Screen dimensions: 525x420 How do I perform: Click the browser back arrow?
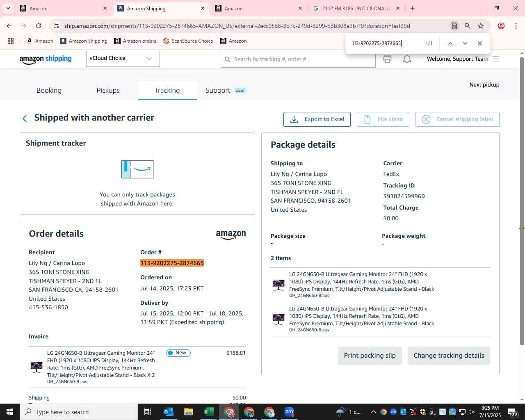click(x=9, y=26)
